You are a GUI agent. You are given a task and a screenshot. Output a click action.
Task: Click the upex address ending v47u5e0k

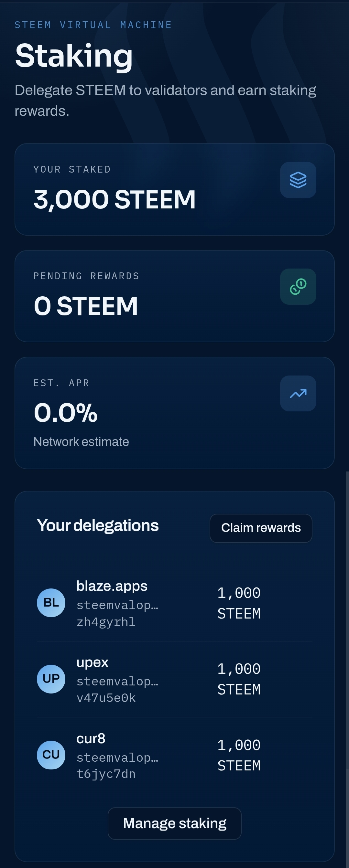click(x=117, y=689)
